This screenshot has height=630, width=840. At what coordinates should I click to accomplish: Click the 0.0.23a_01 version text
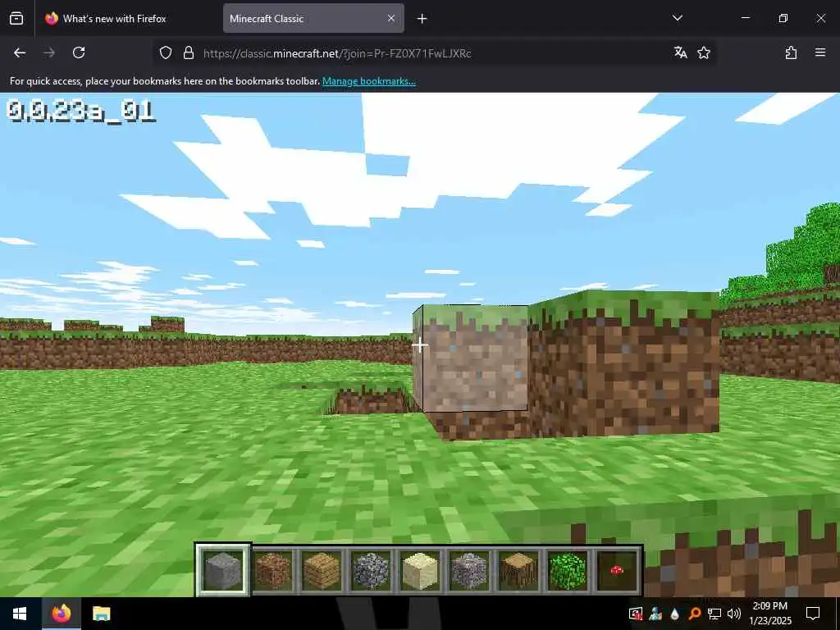(x=81, y=111)
